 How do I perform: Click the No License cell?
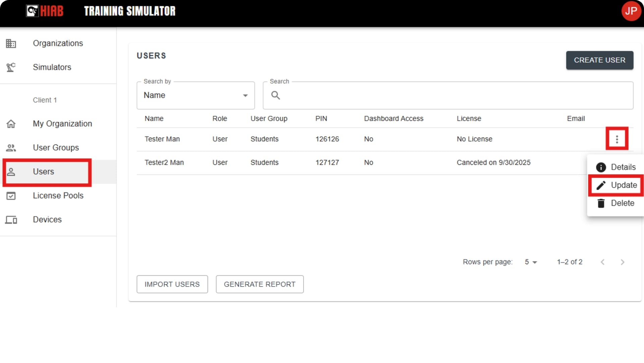click(474, 139)
